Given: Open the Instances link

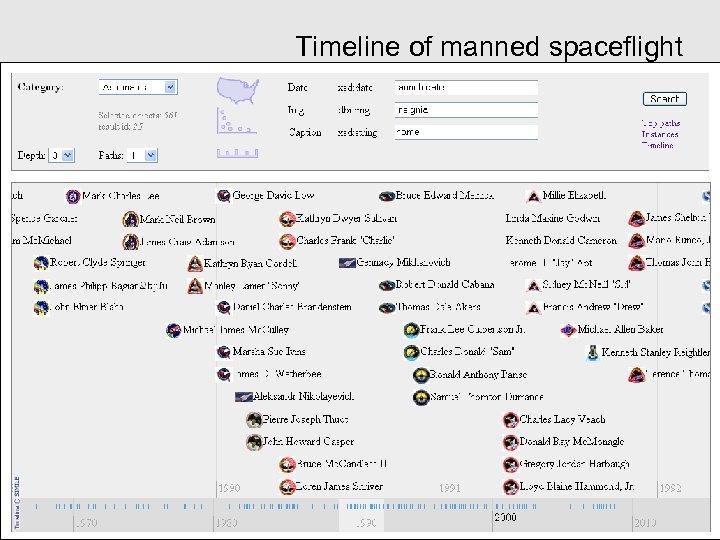Looking at the screenshot, I should coord(660,134).
